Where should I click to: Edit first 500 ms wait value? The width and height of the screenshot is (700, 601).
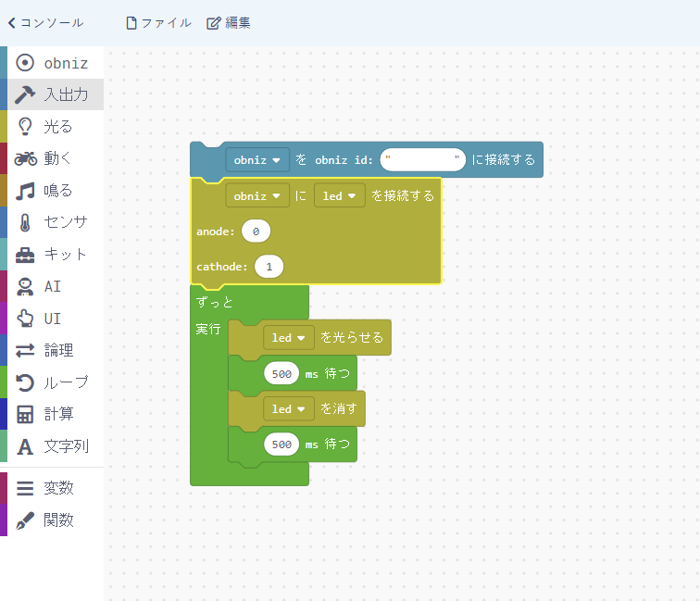281,373
